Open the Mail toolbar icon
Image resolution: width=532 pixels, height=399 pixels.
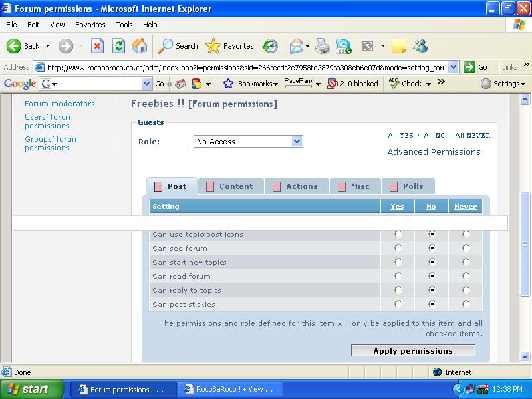297,46
